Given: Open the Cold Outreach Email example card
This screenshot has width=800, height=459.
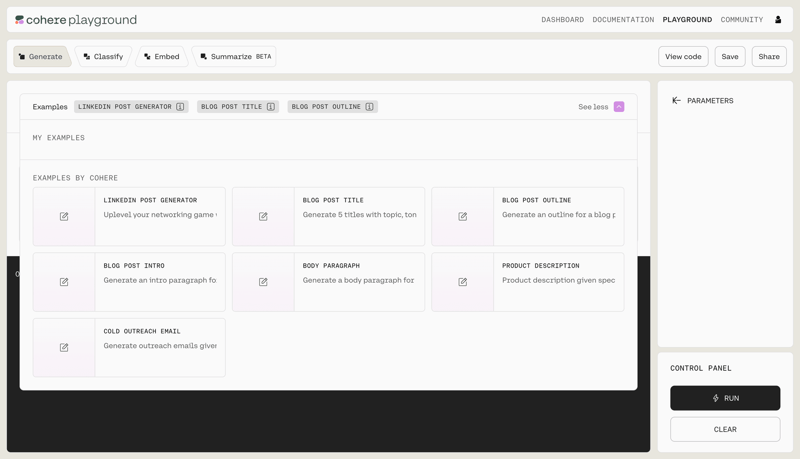Looking at the screenshot, I should (x=129, y=347).
